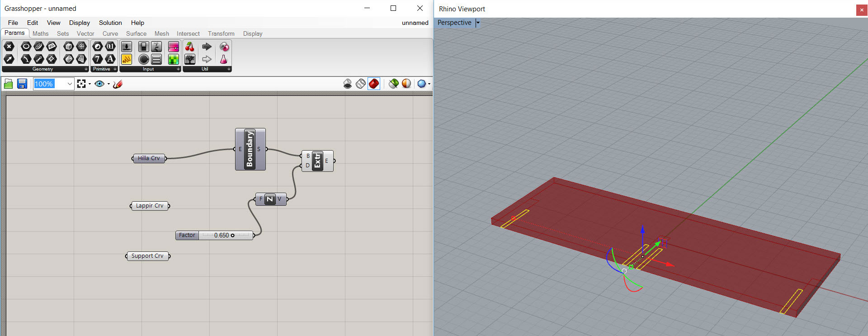Open preview mesh quality dropdown arrow
868x336 pixels.
(x=429, y=84)
